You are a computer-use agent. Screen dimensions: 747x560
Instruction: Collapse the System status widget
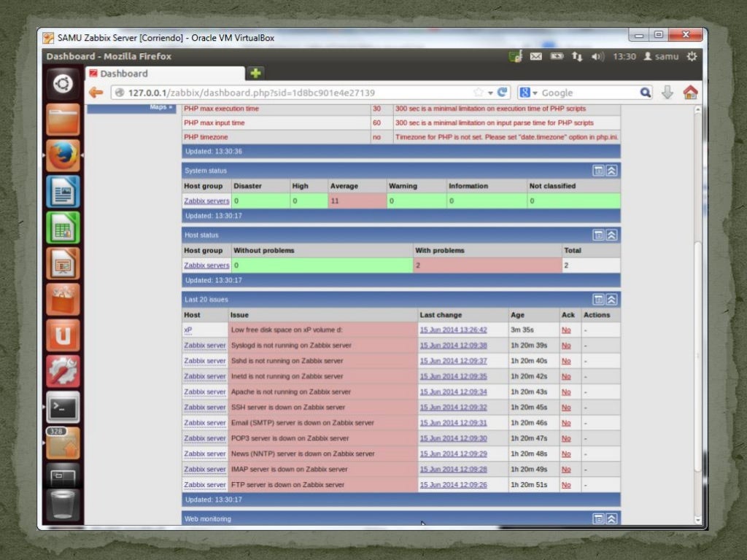point(611,171)
